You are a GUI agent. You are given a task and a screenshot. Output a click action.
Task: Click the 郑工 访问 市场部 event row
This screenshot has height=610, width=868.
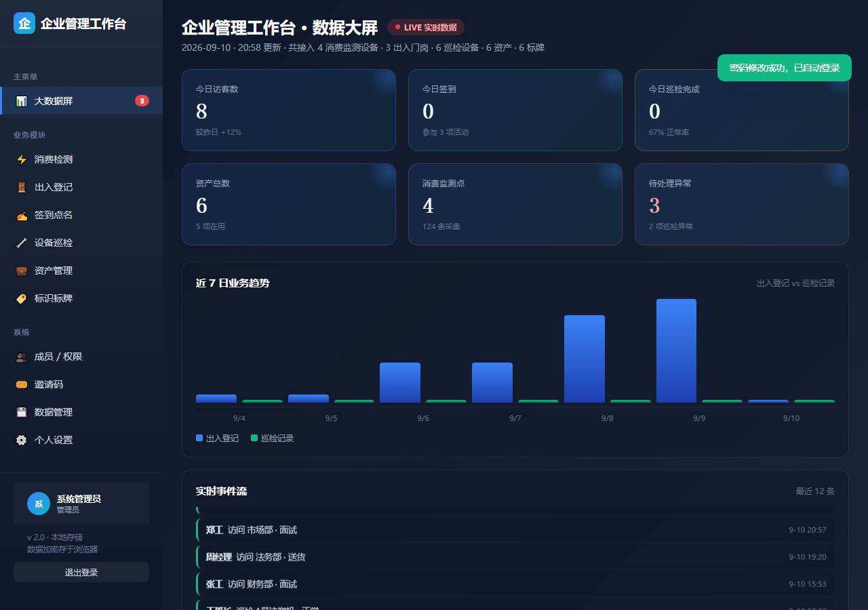click(515, 530)
